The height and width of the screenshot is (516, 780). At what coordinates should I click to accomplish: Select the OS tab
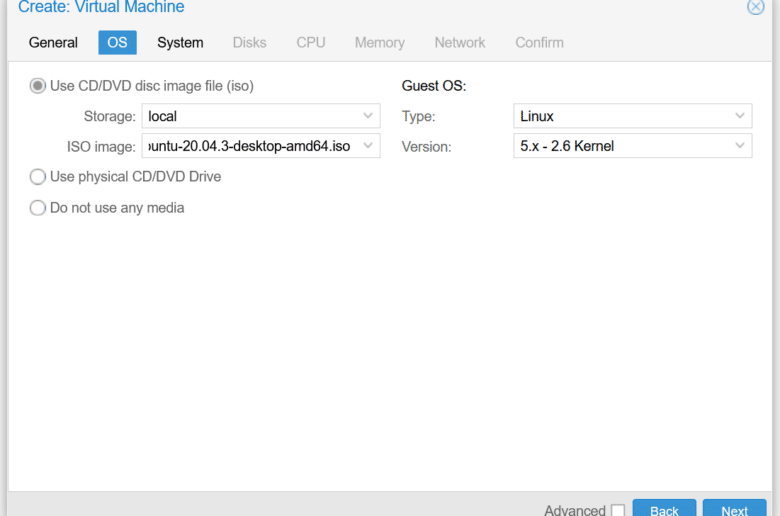click(117, 43)
